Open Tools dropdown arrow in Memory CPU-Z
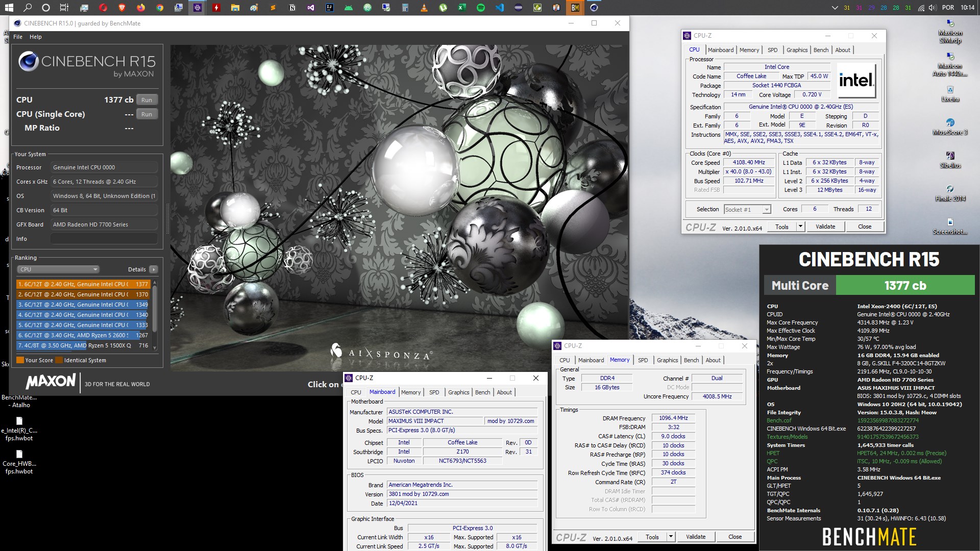Viewport: 980px width, 551px height. [x=670, y=537]
